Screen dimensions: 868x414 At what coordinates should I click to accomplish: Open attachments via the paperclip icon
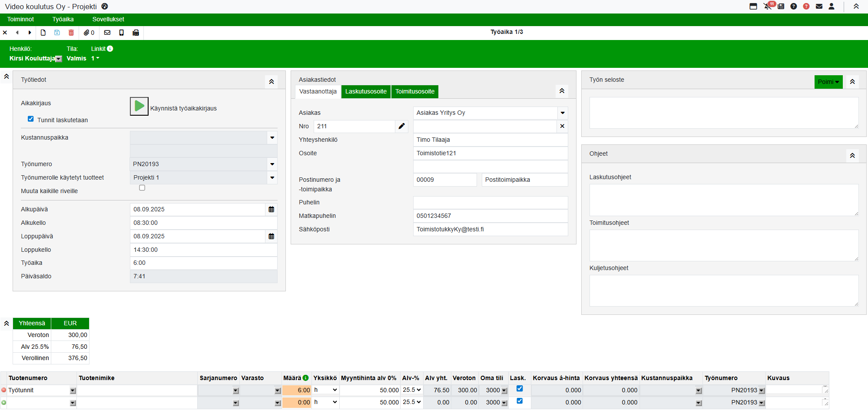tap(87, 33)
